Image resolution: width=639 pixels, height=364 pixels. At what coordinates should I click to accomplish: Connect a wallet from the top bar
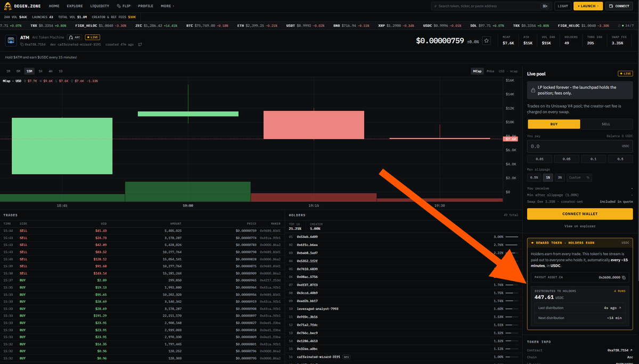tap(619, 6)
